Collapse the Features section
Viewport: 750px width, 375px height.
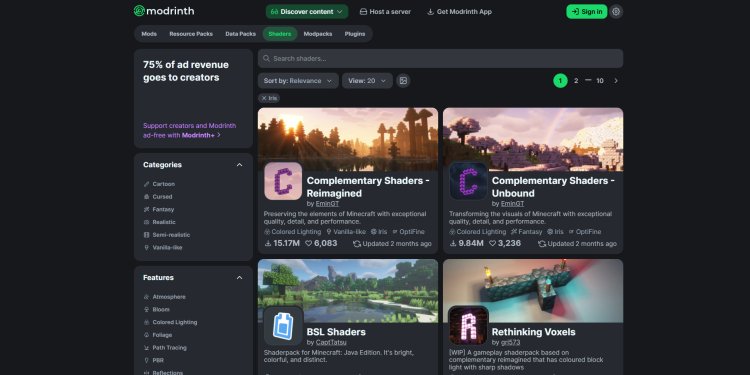pos(240,277)
